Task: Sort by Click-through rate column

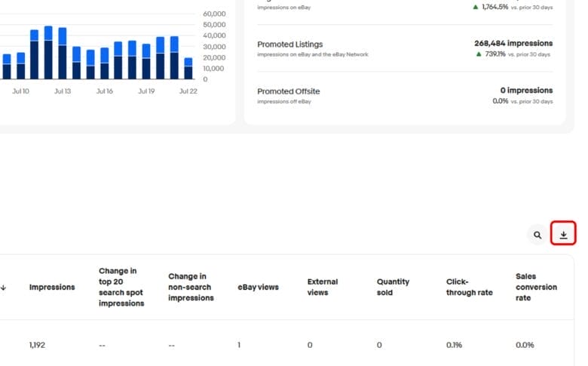Action: click(467, 288)
